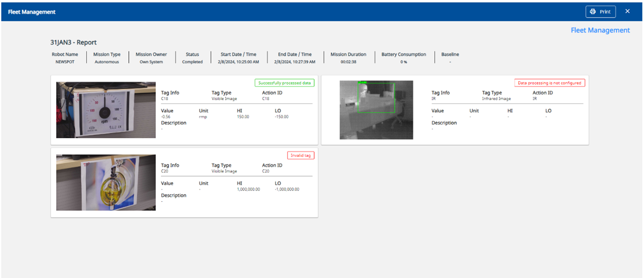This screenshot has width=644, height=278.
Task: Click the Print button
Action: click(x=600, y=12)
